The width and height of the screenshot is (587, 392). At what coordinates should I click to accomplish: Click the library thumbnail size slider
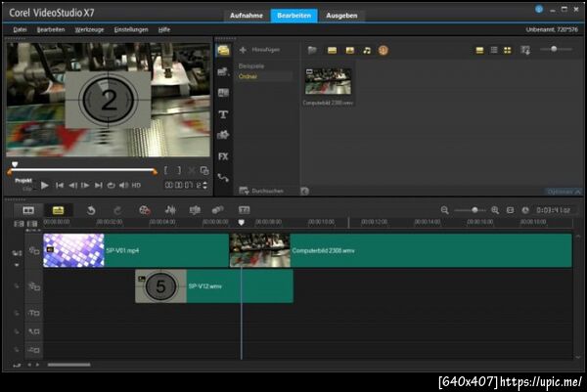556,49
